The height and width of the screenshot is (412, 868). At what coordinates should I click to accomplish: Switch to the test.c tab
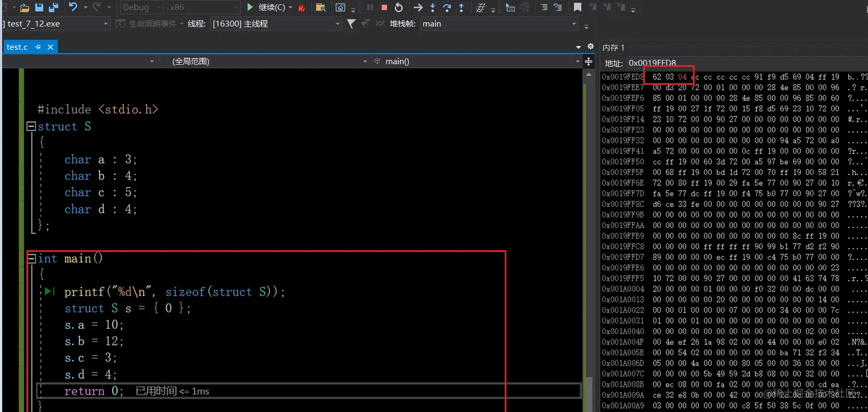[x=17, y=47]
